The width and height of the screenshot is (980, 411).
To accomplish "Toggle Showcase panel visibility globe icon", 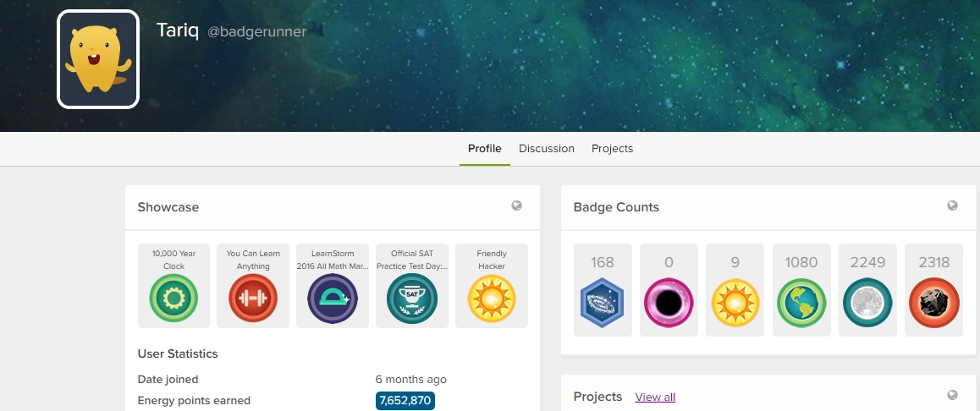I will point(516,205).
